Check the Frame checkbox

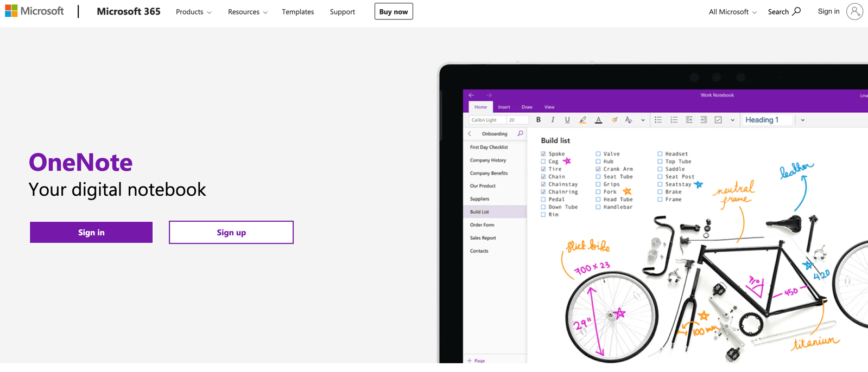point(660,200)
